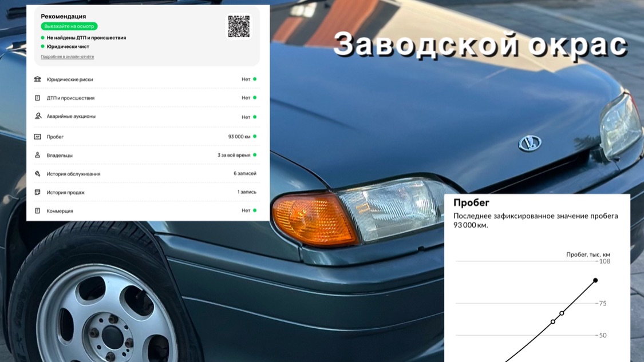Screen dimensions: 644x362
Task: Select the 'Юридические риски' row label
Action: pyautogui.click(x=70, y=79)
